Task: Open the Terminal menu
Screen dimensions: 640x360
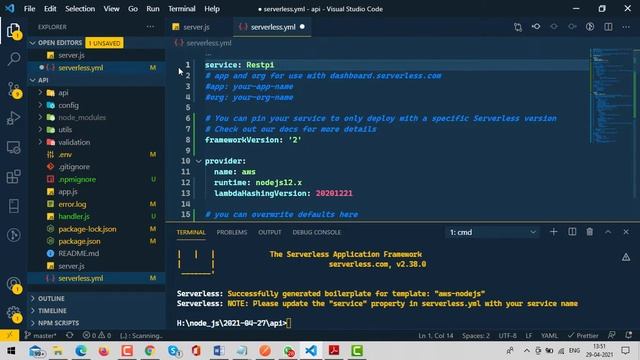Action: (x=182, y=9)
